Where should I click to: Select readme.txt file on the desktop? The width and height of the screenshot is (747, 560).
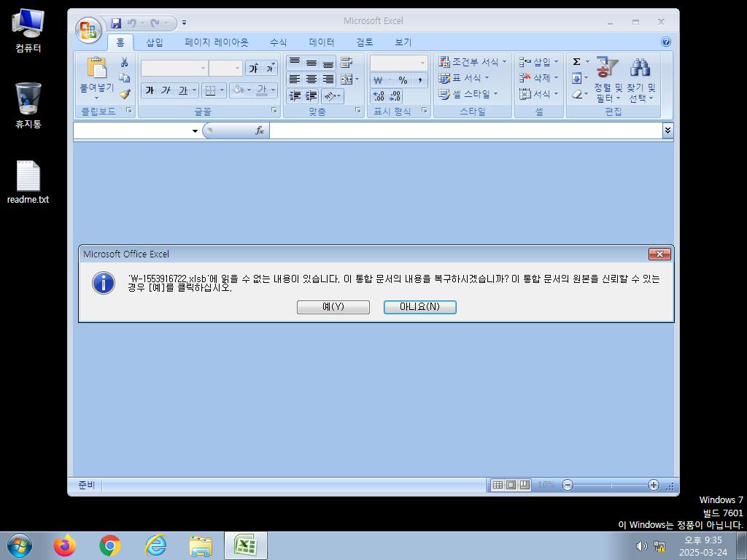coord(28,183)
